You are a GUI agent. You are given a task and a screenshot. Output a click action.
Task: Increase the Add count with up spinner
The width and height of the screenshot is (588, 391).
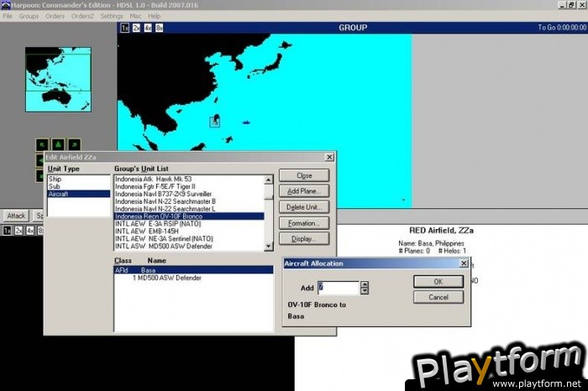tap(365, 284)
